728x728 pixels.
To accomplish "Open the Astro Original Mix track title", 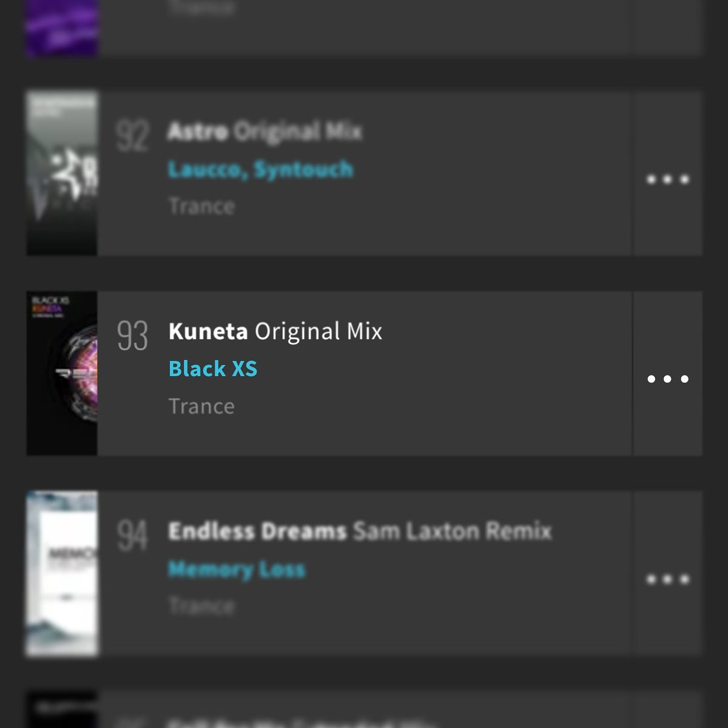I will [x=265, y=131].
